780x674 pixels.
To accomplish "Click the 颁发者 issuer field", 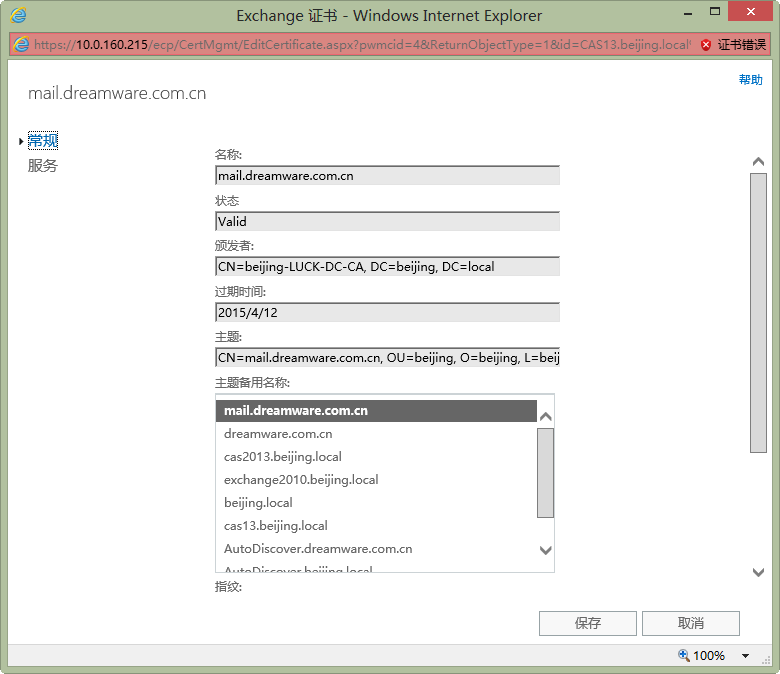I will 388,267.
